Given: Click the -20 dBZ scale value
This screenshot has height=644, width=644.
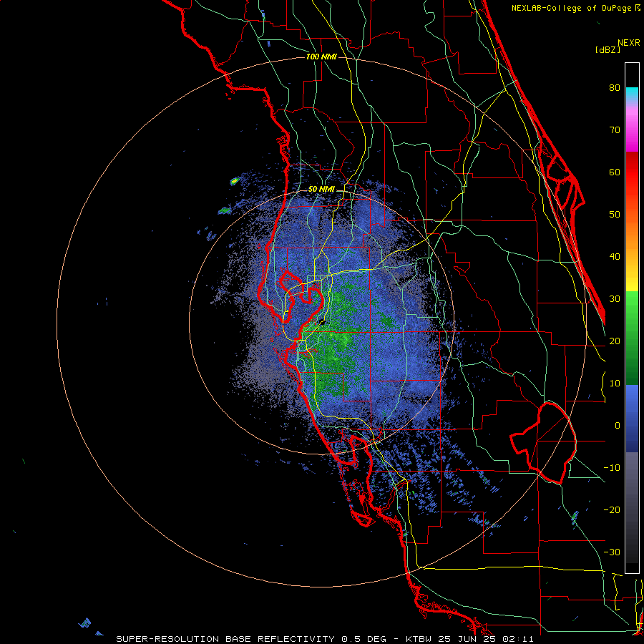Looking at the screenshot, I should [612, 510].
